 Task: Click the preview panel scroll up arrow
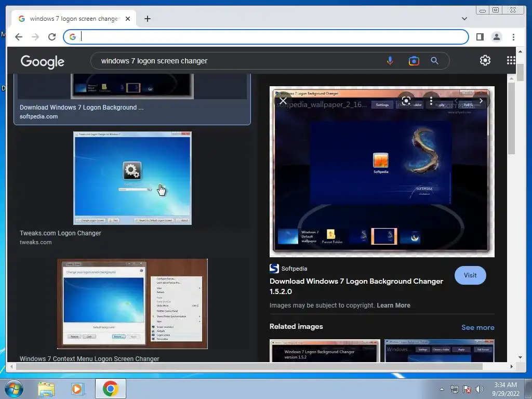[x=512, y=78]
